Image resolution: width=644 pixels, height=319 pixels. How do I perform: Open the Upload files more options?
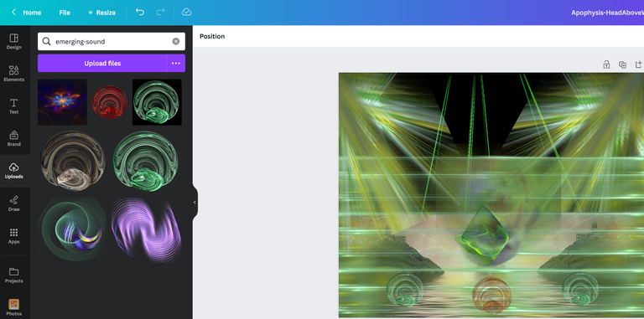(x=176, y=63)
